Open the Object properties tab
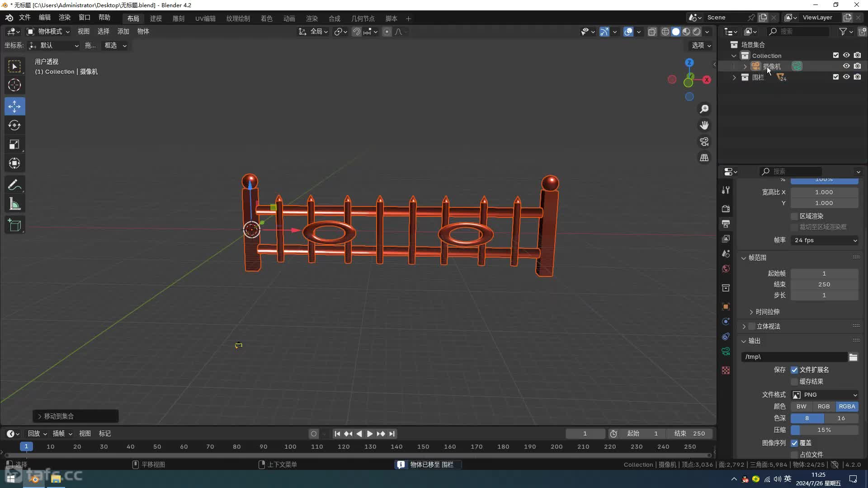 (x=726, y=307)
